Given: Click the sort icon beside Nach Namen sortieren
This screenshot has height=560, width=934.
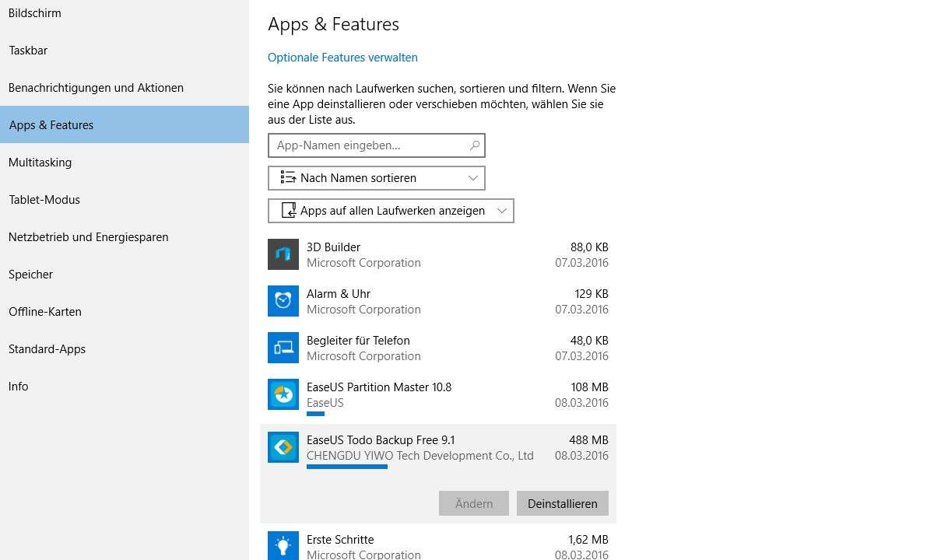Looking at the screenshot, I should (288, 178).
